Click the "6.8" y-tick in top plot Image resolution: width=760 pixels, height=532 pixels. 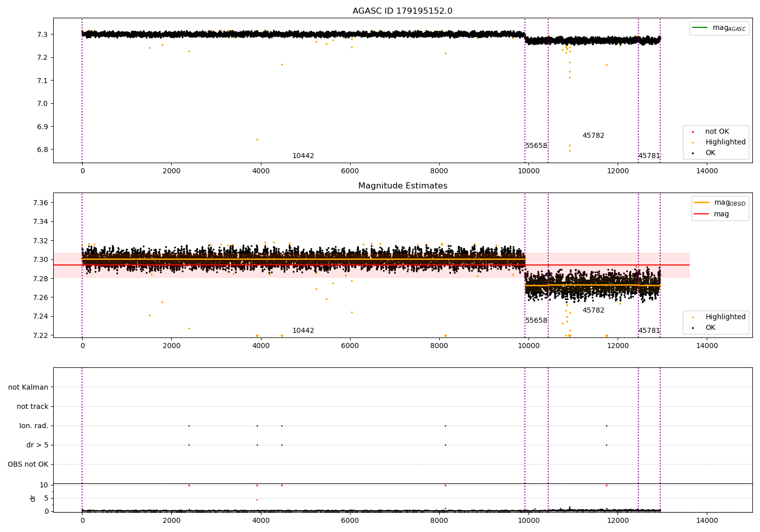point(42,150)
